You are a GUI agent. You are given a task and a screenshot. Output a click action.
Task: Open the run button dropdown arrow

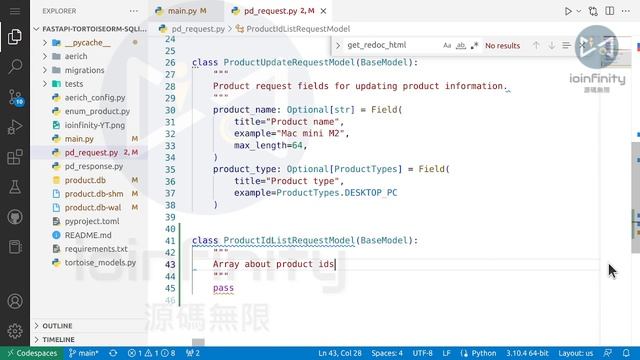[579, 11]
